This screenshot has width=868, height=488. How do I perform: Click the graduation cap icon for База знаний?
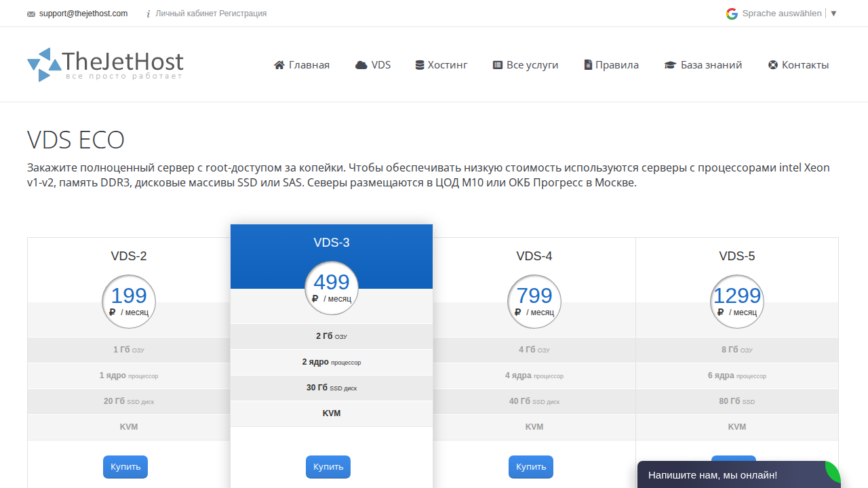point(670,65)
